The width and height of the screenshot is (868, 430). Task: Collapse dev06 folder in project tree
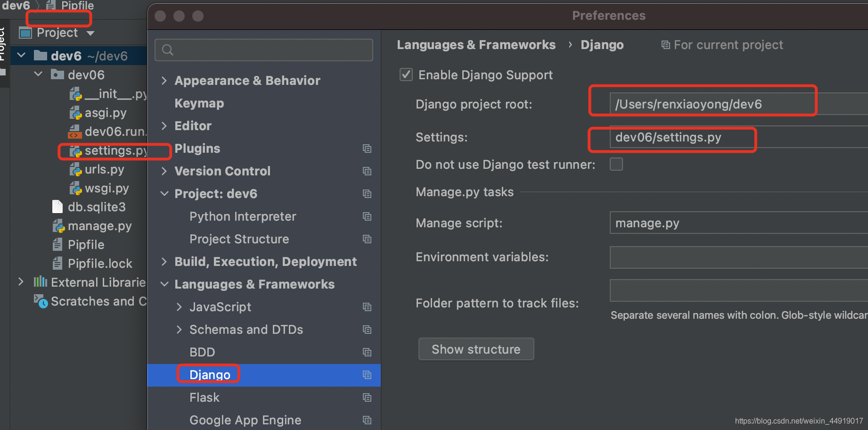39,74
